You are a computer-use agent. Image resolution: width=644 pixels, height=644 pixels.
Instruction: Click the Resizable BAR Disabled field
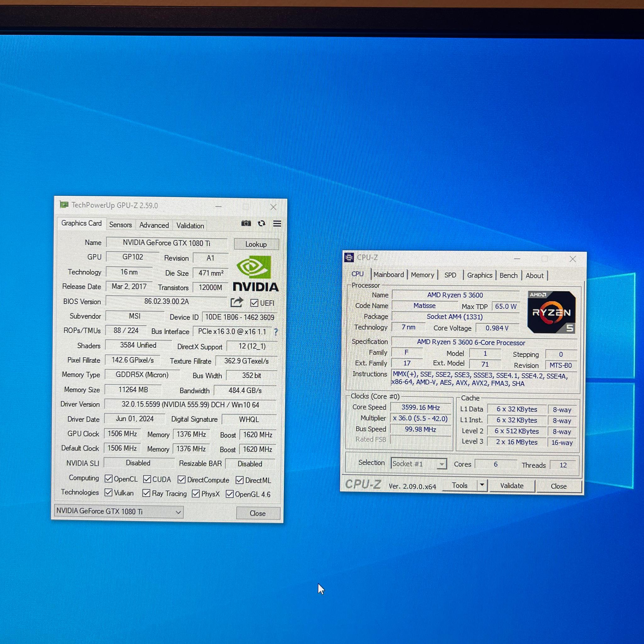(250, 464)
